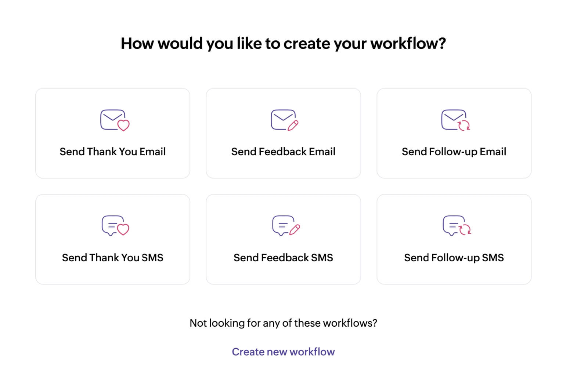Click the envelope-with-pencil Feedback Email icon
570x392 pixels.
[x=285, y=120]
